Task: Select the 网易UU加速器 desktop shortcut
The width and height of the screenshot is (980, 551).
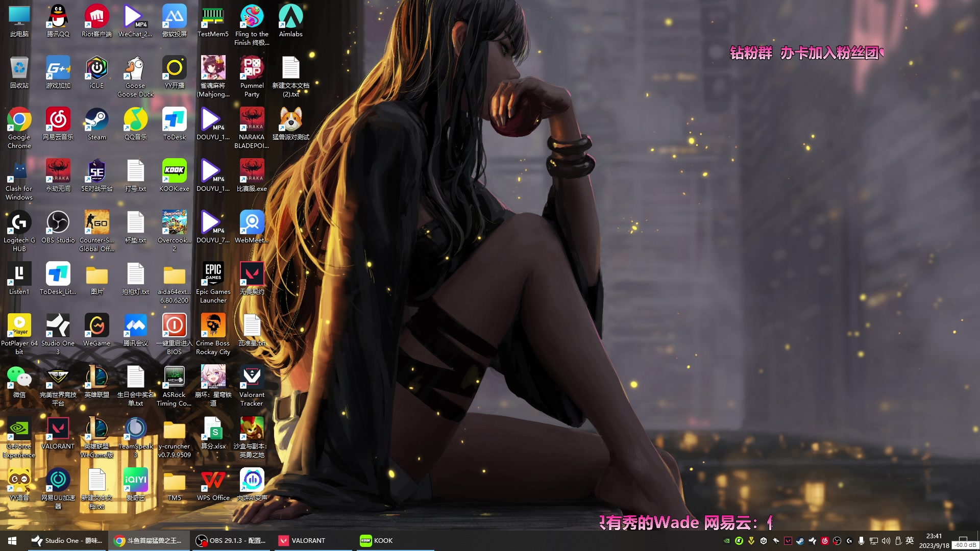Action: [x=58, y=489]
